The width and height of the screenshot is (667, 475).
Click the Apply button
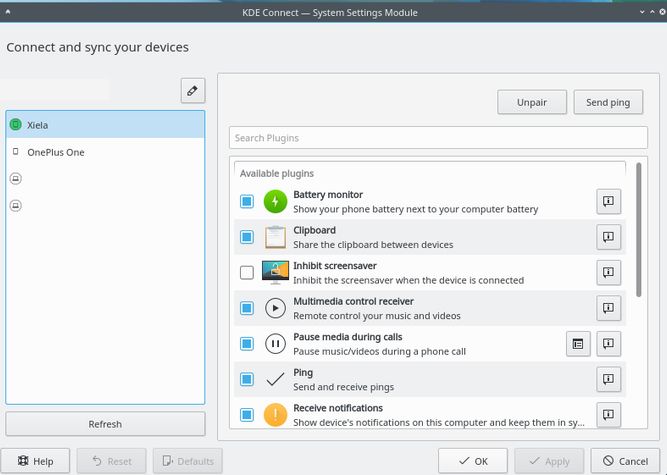click(x=549, y=461)
